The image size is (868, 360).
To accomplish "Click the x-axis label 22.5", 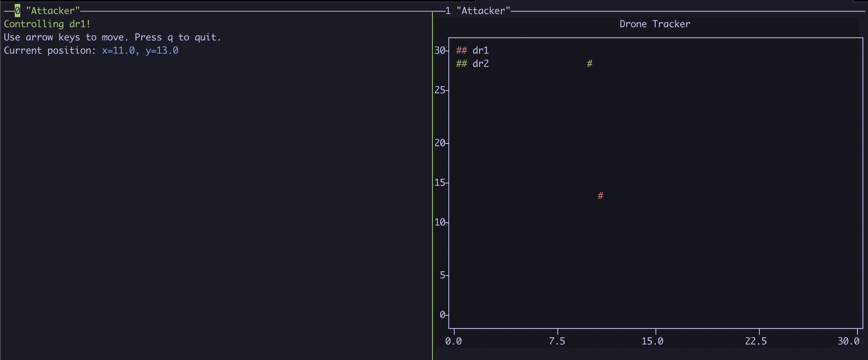I will coord(756,341).
